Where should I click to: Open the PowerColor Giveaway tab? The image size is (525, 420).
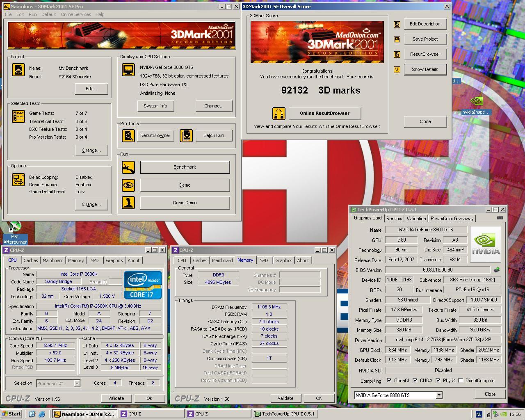(452, 219)
